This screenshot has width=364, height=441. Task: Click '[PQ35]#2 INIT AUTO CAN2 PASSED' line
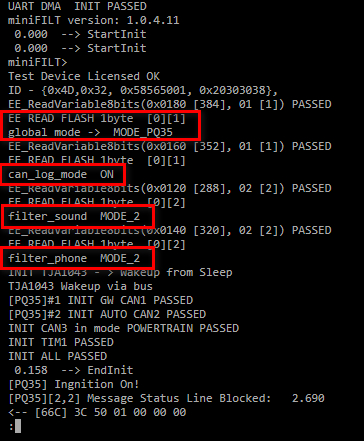tap(107, 314)
